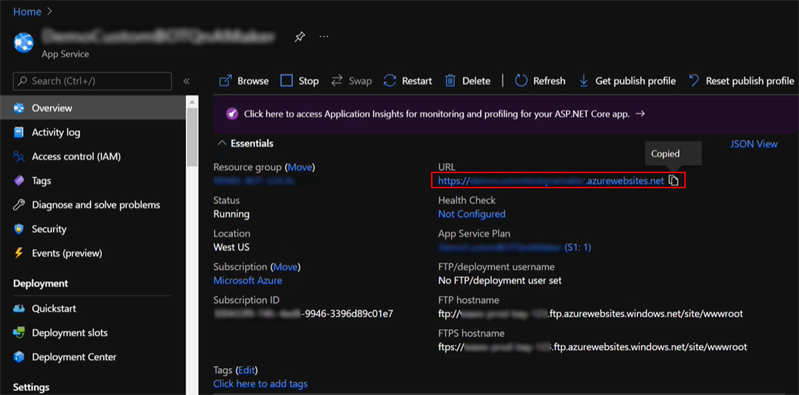The image size is (799, 395).
Task: Open the App Service Plan (S1: 1) link
Action: (x=515, y=247)
